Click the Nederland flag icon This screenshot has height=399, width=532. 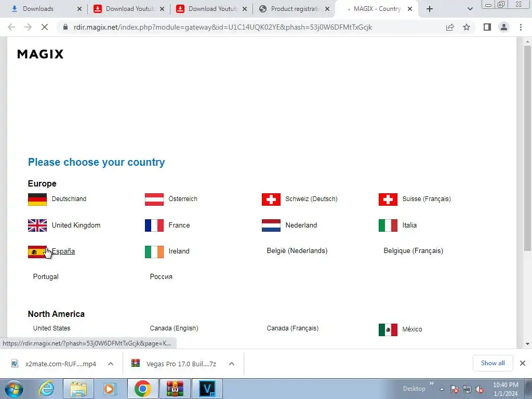(x=271, y=225)
